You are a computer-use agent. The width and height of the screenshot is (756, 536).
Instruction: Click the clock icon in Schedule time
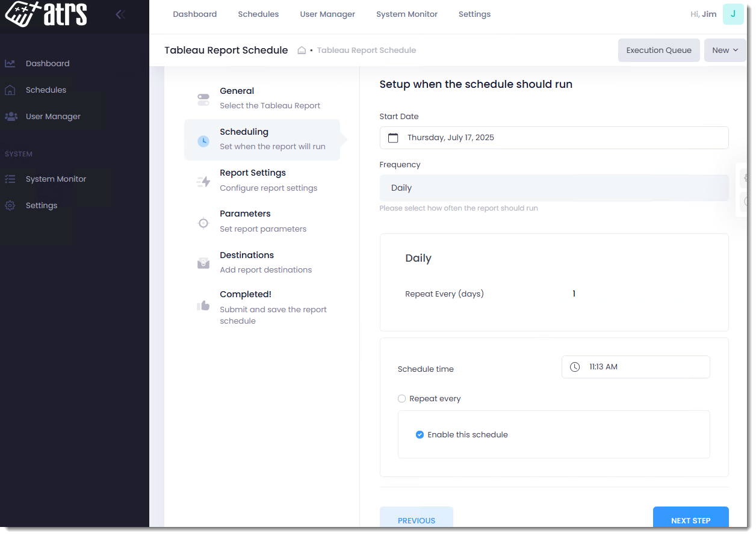[575, 367]
